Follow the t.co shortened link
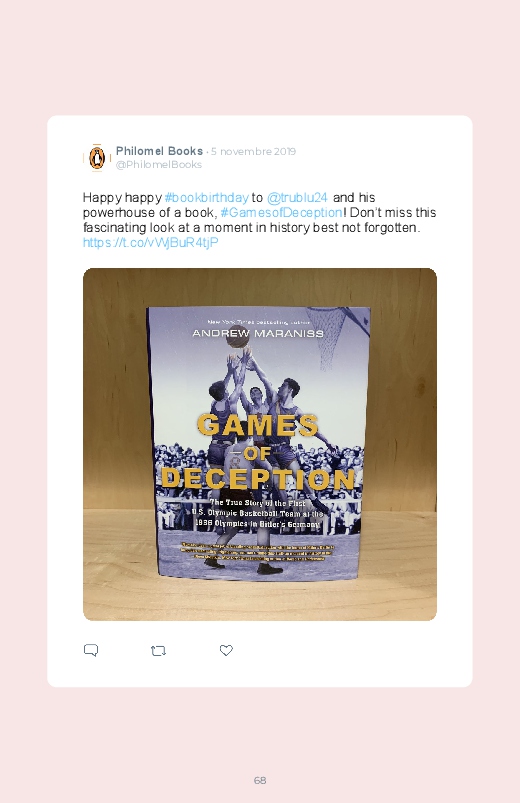 (151, 242)
